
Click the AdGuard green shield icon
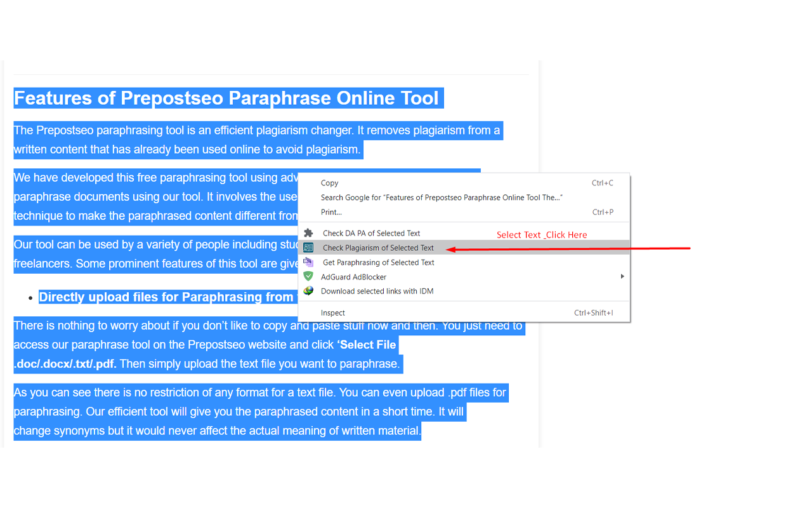pos(308,276)
